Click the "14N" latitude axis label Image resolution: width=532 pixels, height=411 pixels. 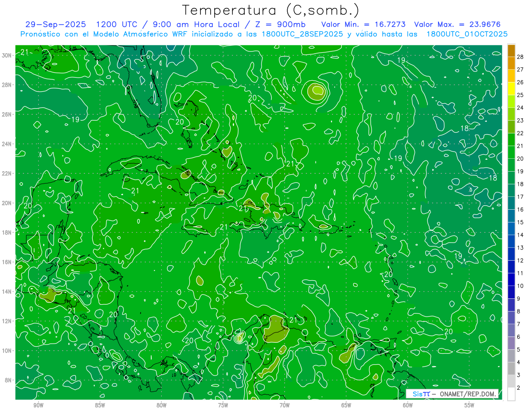coord(7,292)
